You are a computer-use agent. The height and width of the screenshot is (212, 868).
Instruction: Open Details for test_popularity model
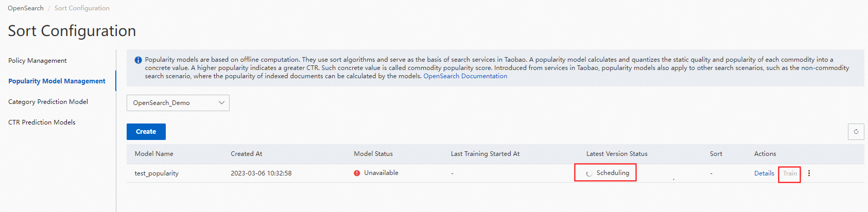pos(764,173)
